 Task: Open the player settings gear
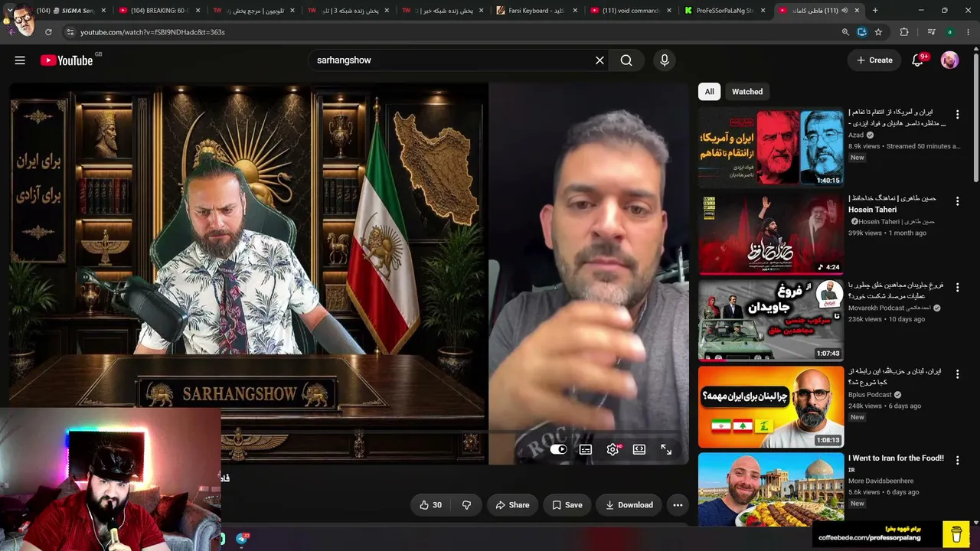[612, 449]
